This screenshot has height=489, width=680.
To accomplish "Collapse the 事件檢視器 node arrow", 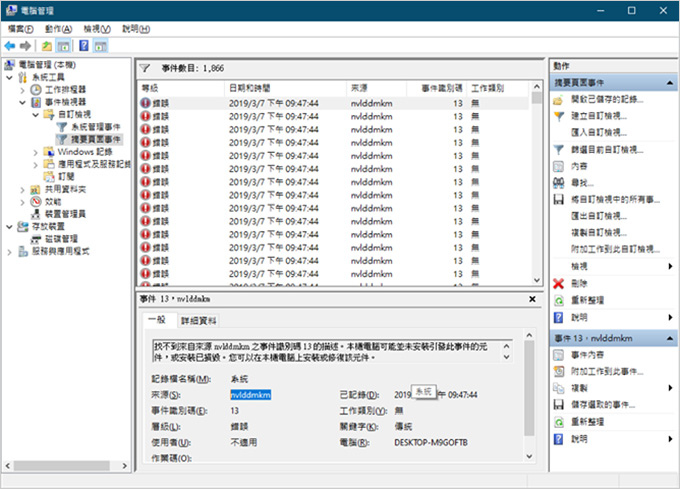I will tap(23, 102).
